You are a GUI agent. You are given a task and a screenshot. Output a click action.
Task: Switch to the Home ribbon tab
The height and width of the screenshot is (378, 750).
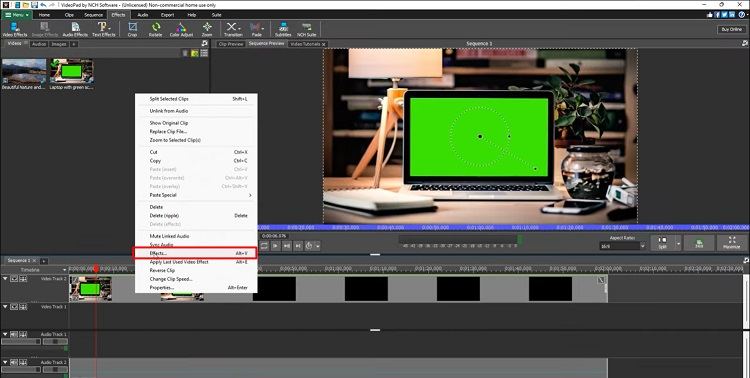click(x=44, y=15)
